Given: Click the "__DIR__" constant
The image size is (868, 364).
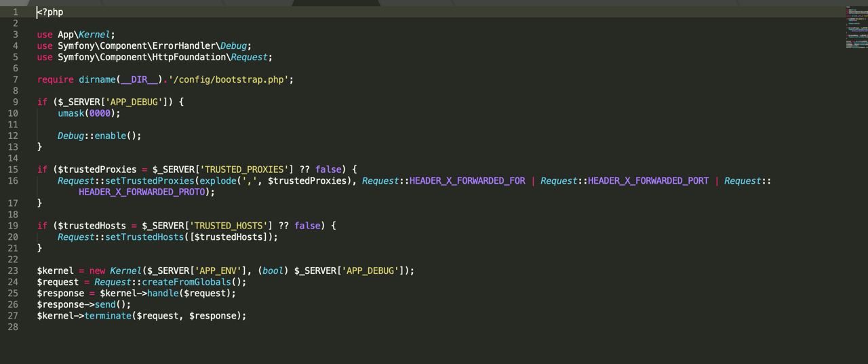Looking at the screenshot, I should pyautogui.click(x=139, y=79).
